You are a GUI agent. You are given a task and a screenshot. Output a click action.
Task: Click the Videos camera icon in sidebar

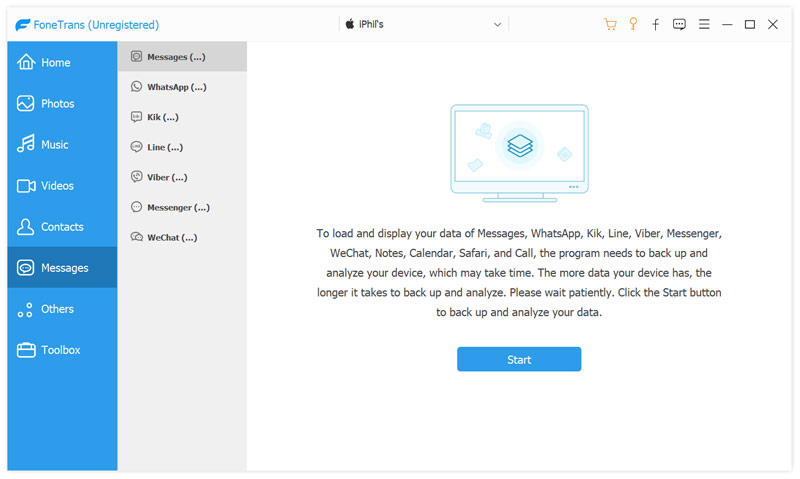[26, 186]
